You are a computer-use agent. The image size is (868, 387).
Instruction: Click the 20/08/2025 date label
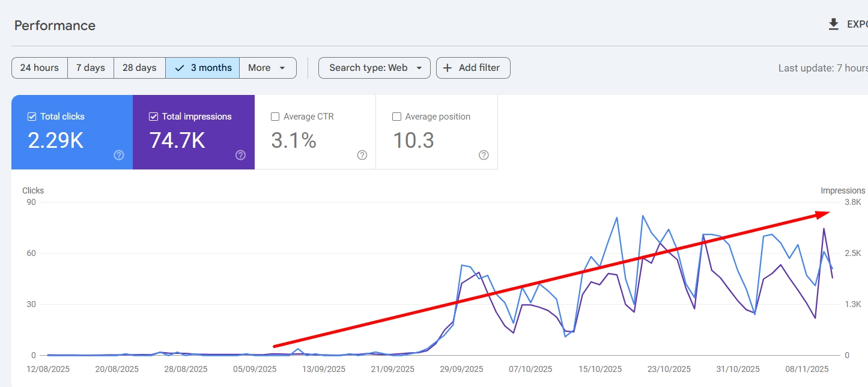pos(117,369)
